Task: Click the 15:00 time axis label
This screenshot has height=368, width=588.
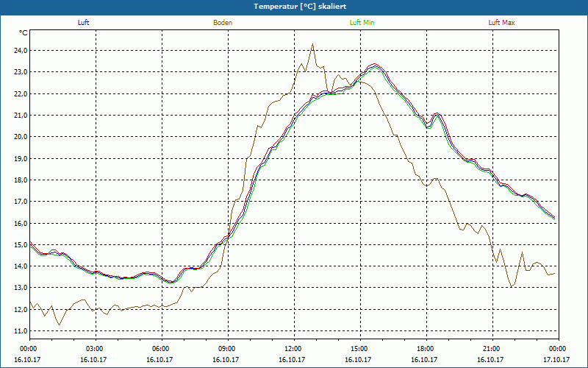Action: pos(360,349)
